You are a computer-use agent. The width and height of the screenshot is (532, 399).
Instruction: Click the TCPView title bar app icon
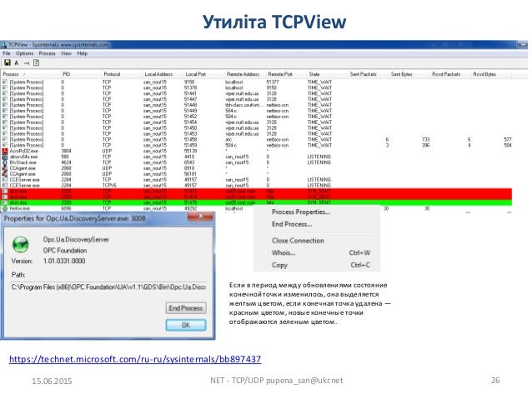pos(3,45)
